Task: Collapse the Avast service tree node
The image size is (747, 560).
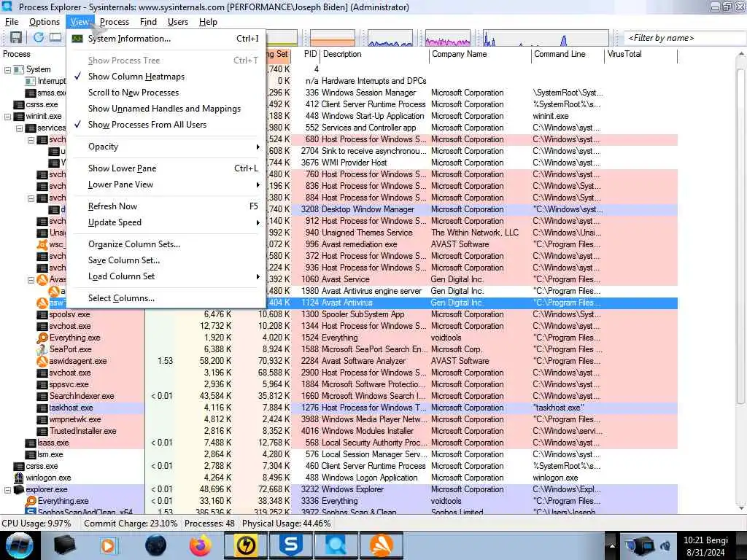Action: pos(31,279)
